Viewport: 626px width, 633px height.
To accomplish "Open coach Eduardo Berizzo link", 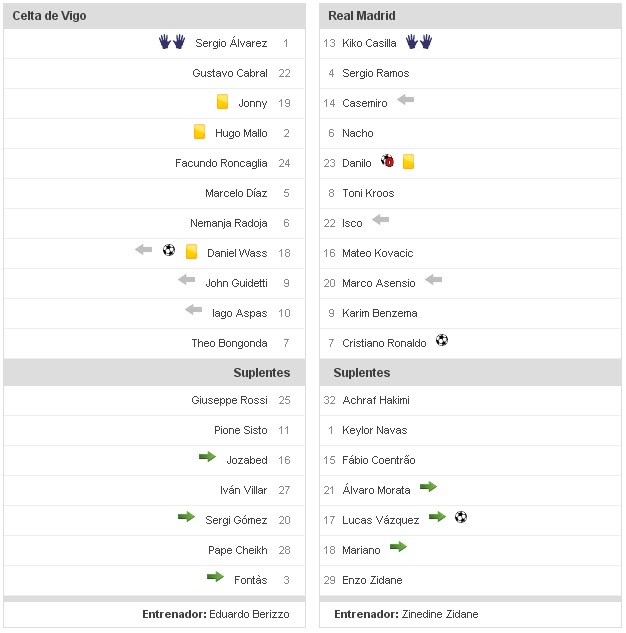I will pyautogui.click(x=252, y=614).
